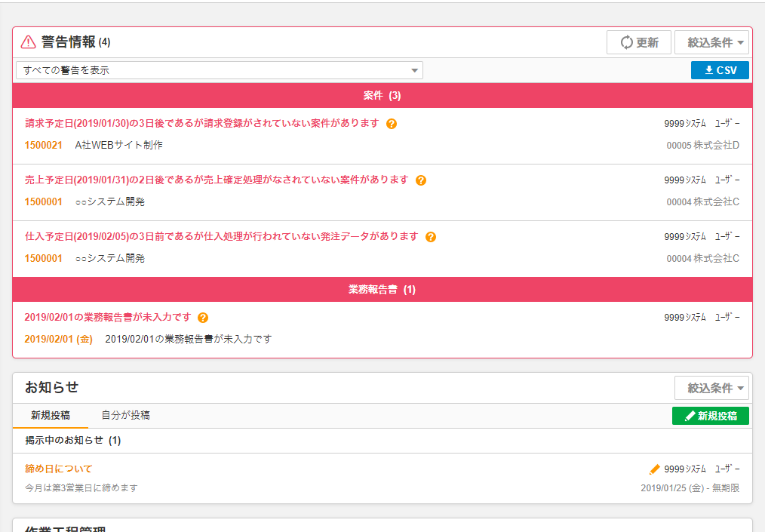Click customer 00005 株式会社D
The height and width of the screenshot is (532, 765).
point(703,145)
